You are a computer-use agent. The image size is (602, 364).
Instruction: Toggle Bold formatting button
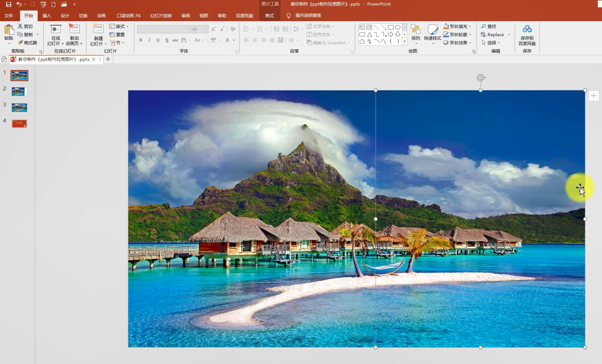click(141, 40)
